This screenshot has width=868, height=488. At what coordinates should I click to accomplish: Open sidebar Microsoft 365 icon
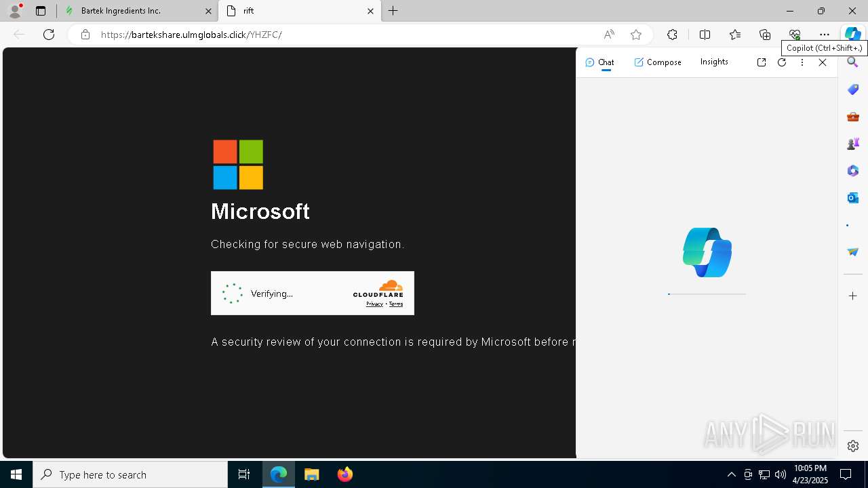(x=853, y=171)
